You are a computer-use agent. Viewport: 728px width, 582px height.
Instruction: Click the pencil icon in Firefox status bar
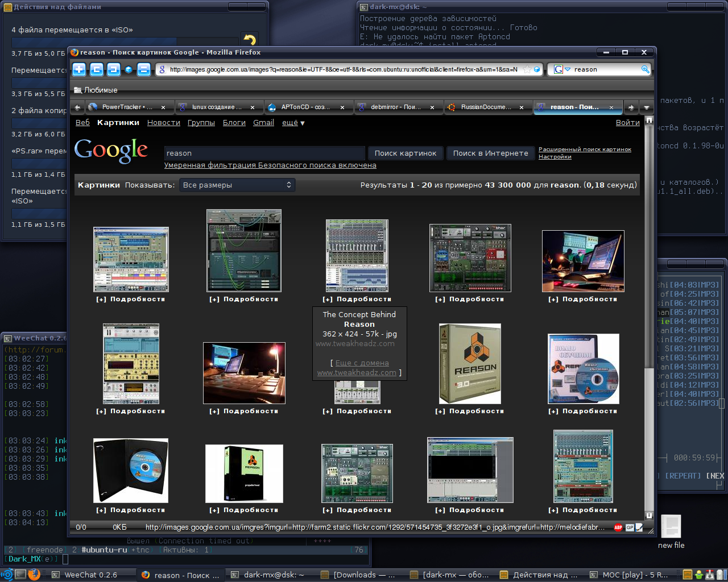(x=639, y=527)
